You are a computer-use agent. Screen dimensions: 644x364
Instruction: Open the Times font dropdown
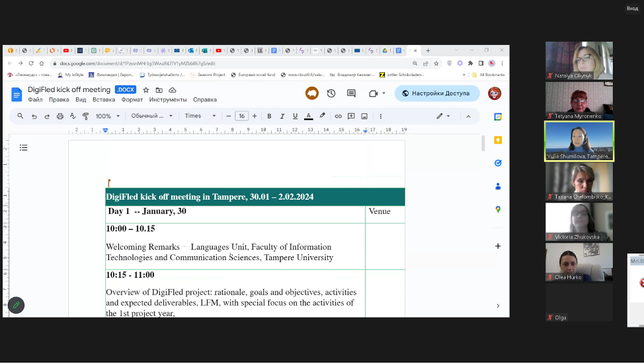point(200,116)
